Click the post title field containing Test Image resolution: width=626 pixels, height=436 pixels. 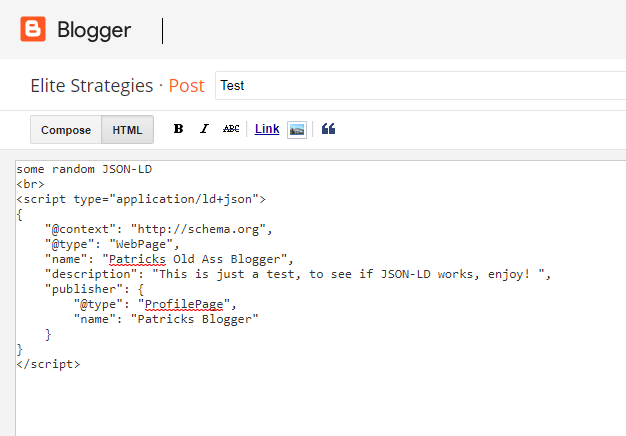420,85
